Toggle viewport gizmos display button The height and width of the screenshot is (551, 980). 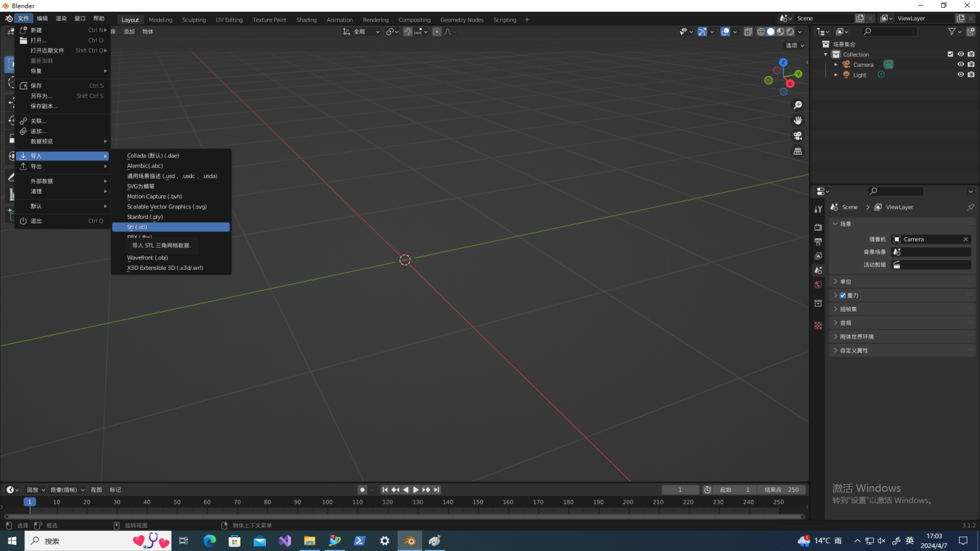click(702, 31)
